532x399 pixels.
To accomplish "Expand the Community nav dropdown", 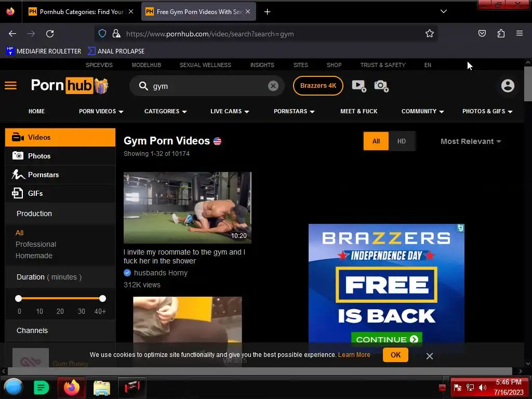I will click(x=422, y=111).
